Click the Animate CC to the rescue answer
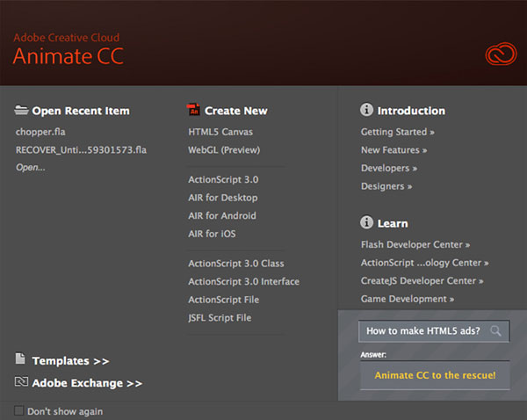The width and height of the screenshot is (527, 420). point(435,375)
